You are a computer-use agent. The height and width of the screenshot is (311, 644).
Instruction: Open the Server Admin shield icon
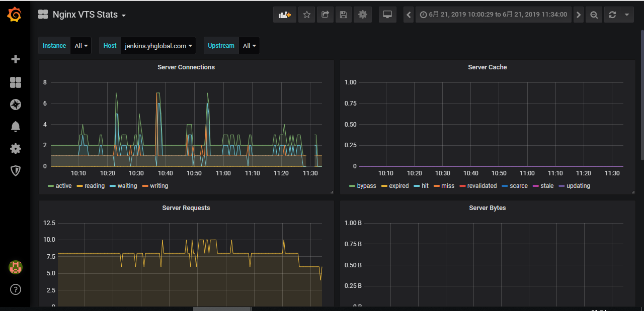point(16,171)
